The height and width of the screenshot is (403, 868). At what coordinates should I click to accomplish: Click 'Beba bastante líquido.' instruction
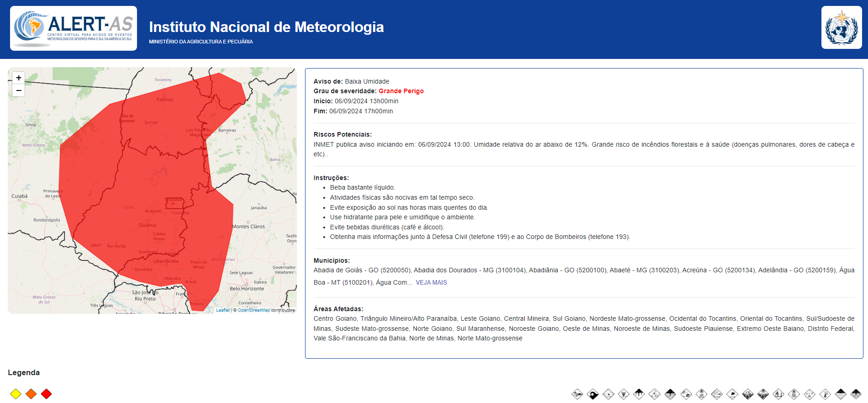(x=363, y=187)
